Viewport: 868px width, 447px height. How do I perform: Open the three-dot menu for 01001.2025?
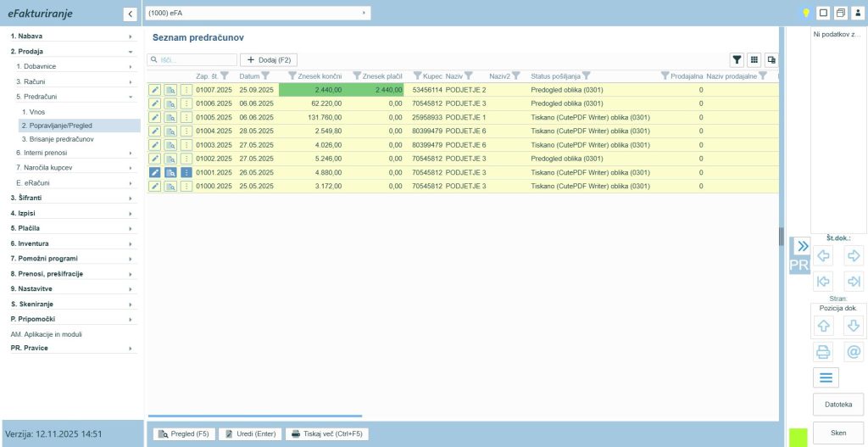(x=186, y=172)
